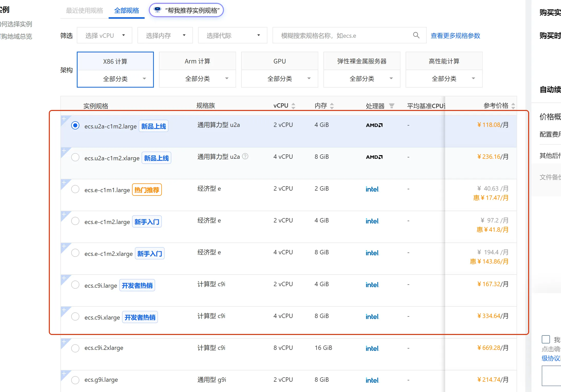Click AMD logo in ecs.u2a-c1m2.large row
Image resolution: width=561 pixels, height=392 pixels.
point(374,125)
